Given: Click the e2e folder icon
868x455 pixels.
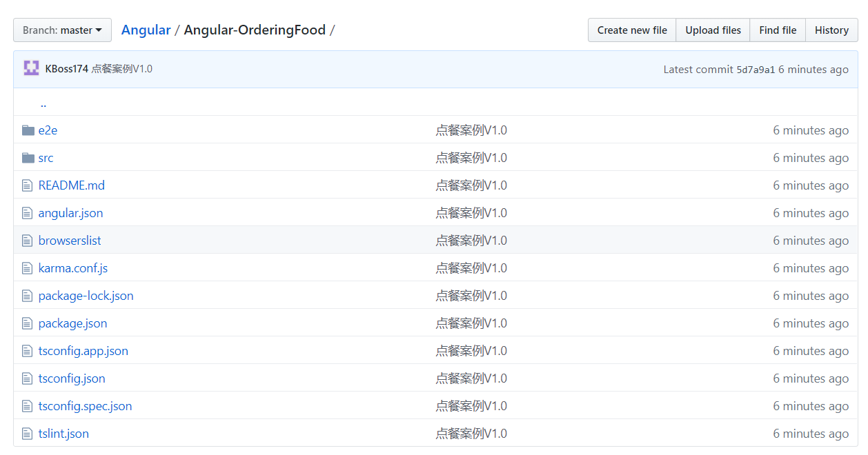Looking at the screenshot, I should [28, 130].
